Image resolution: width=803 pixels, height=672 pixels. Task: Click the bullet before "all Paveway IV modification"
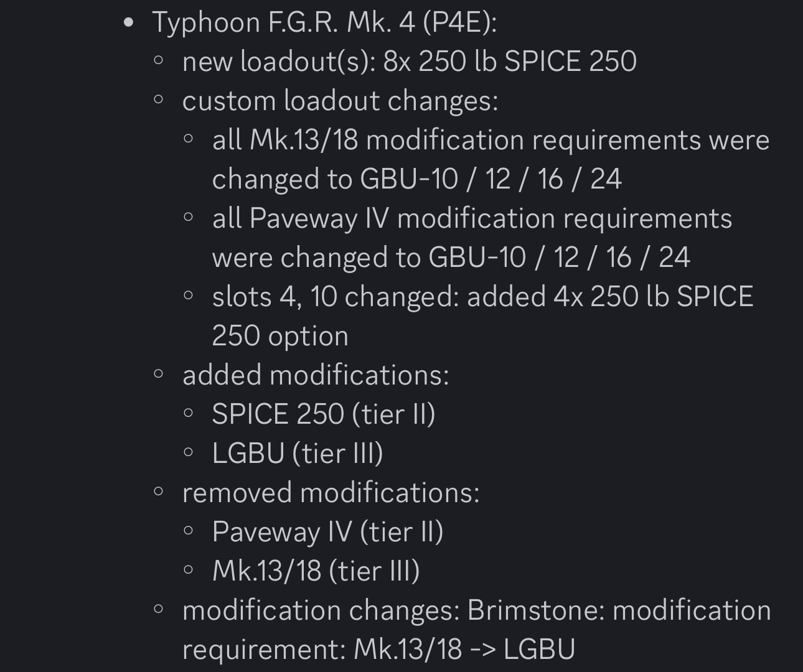click(x=189, y=217)
